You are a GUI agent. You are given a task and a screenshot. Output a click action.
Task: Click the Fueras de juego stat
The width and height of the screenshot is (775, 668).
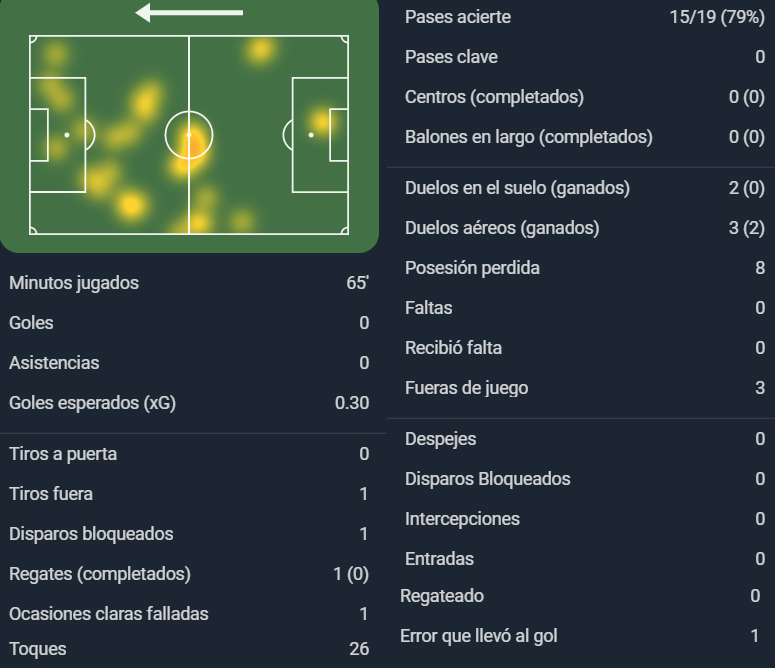tap(581, 388)
